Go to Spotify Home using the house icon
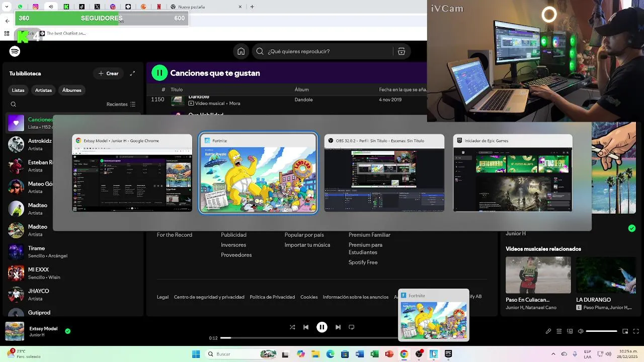644x362 pixels. coord(241,51)
